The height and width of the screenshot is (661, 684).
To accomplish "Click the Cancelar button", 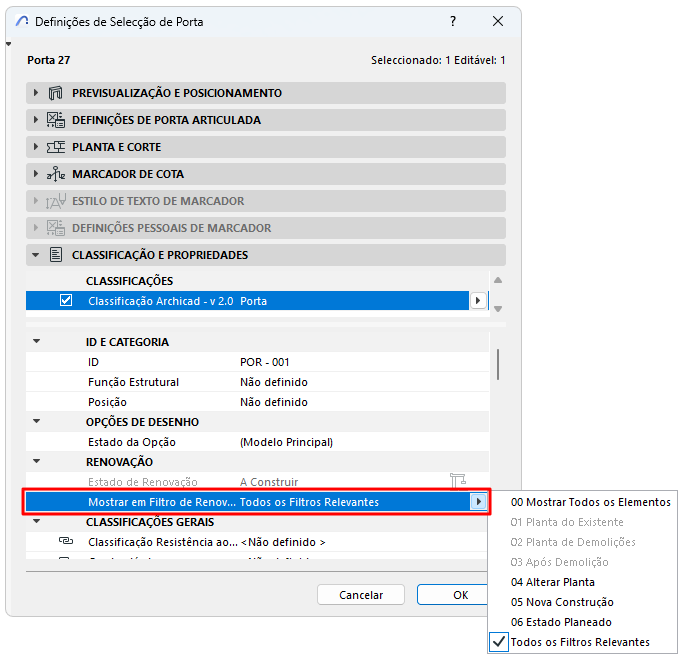I will [x=361, y=595].
